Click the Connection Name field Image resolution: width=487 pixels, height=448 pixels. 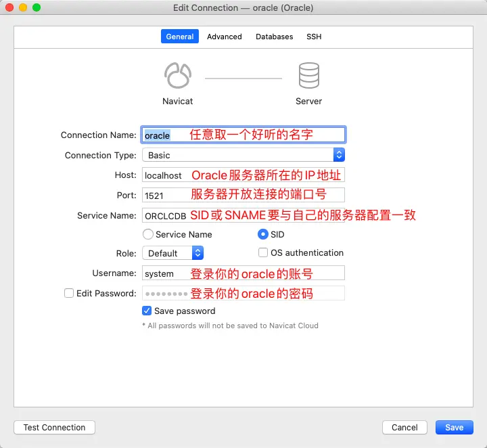tap(243, 135)
